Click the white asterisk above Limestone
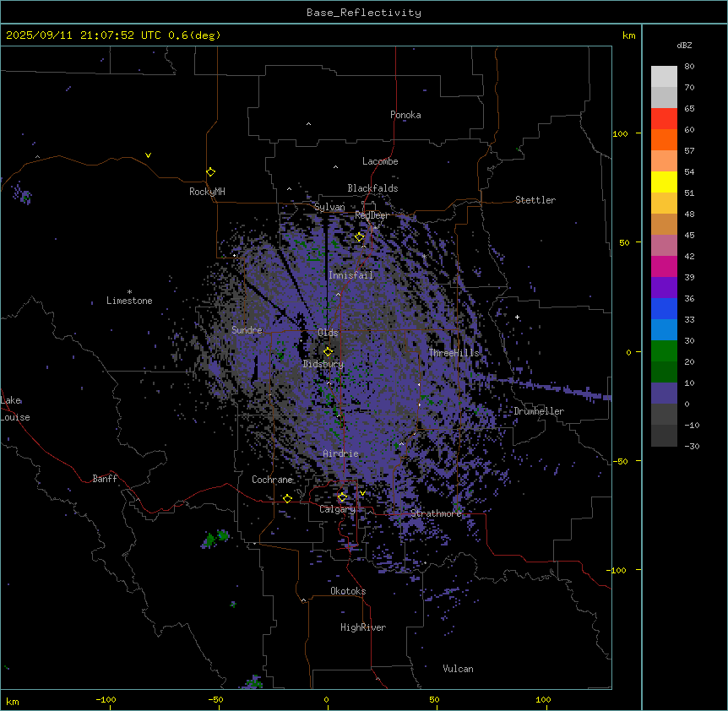The image size is (728, 711). (x=129, y=292)
